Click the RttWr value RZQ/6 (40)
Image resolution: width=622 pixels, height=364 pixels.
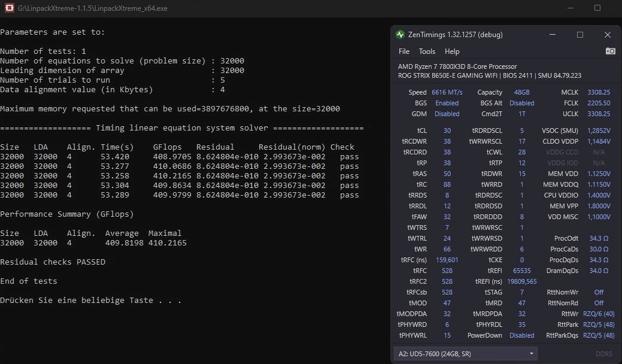coord(599,314)
